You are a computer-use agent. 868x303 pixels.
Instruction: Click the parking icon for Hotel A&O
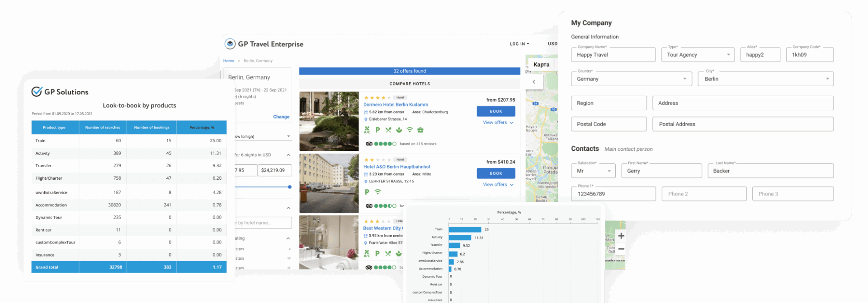pos(367,192)
